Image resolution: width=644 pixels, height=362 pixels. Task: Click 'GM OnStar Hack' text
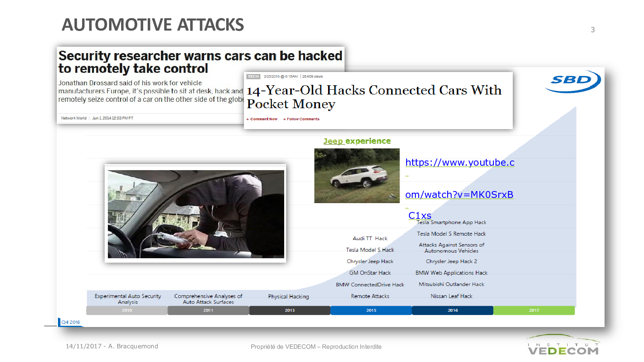pos(370,273)
